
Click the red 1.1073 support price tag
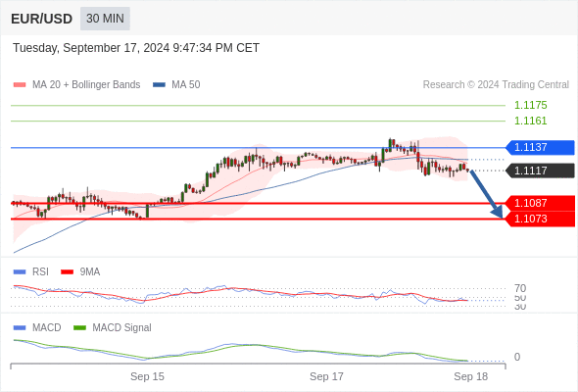coord(541,219)
